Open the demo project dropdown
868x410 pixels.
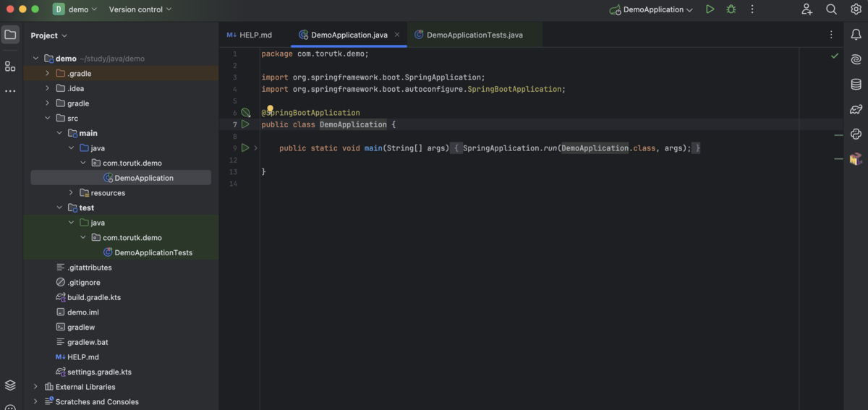click(x=83, y=9)
